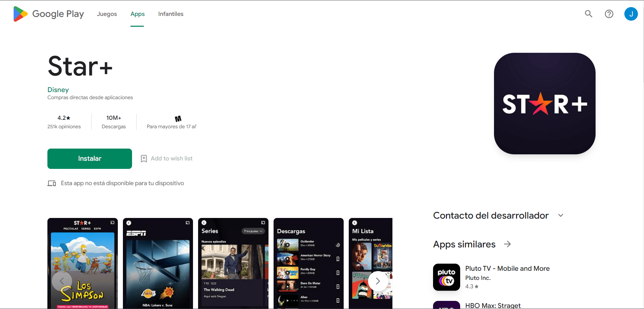Click Para mayores de 17 rating text
644x309 pixels.
coord(171,127)
